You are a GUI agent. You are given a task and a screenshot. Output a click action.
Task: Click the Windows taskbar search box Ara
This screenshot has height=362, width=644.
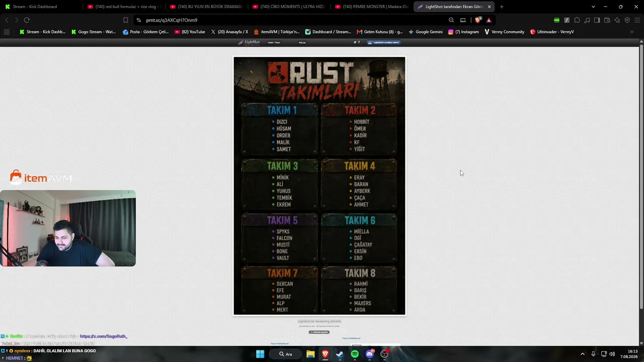[286, 354]
